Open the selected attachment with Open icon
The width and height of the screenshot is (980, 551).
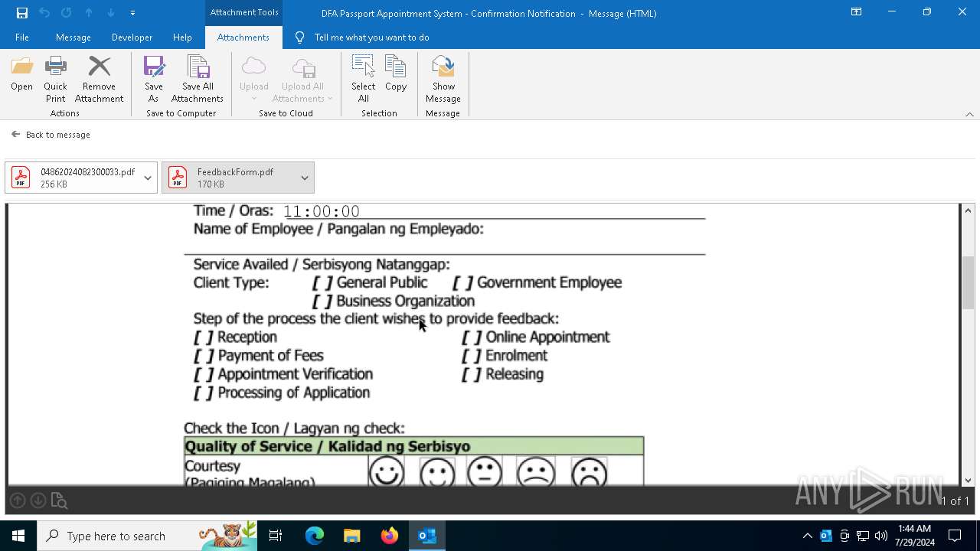coord(21,74)
